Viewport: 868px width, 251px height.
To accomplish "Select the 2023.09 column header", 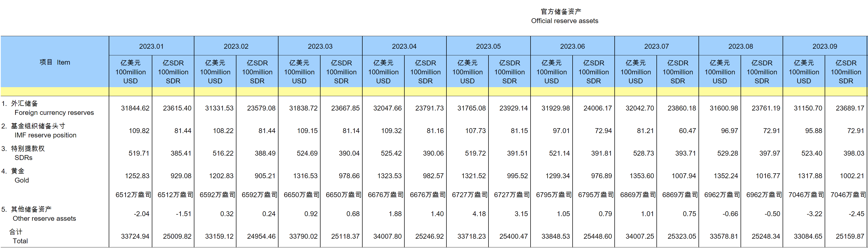I will tap(824, 46).
